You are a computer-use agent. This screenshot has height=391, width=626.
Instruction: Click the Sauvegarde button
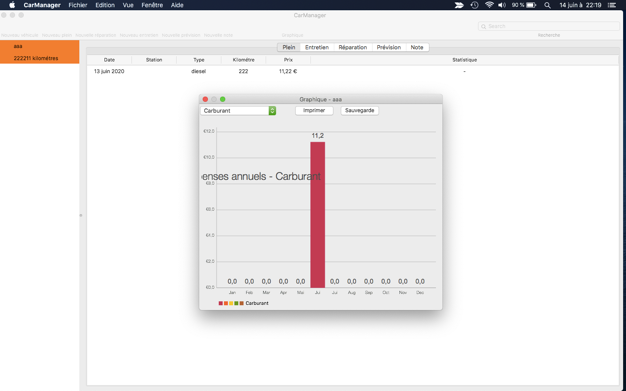(360, 111)
